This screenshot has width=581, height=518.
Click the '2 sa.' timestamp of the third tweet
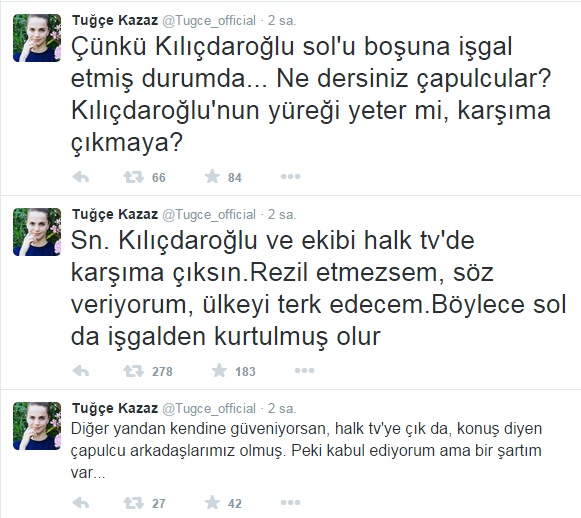(x=282, y=408)
